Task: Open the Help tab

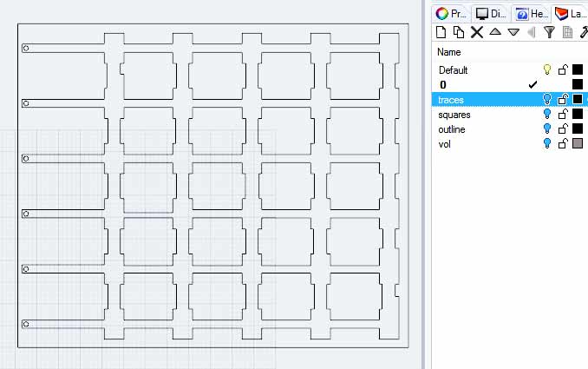Action: pyautogui.click(x=531, y=14)
